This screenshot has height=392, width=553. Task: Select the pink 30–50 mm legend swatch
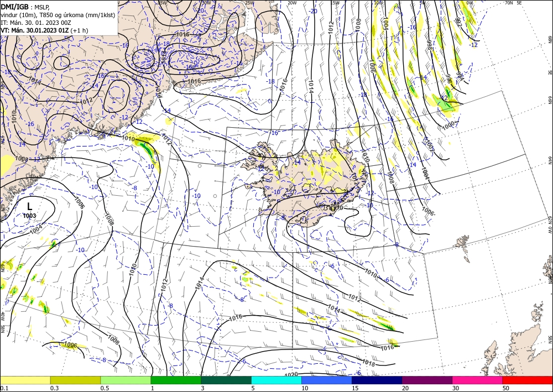point(478,380)
